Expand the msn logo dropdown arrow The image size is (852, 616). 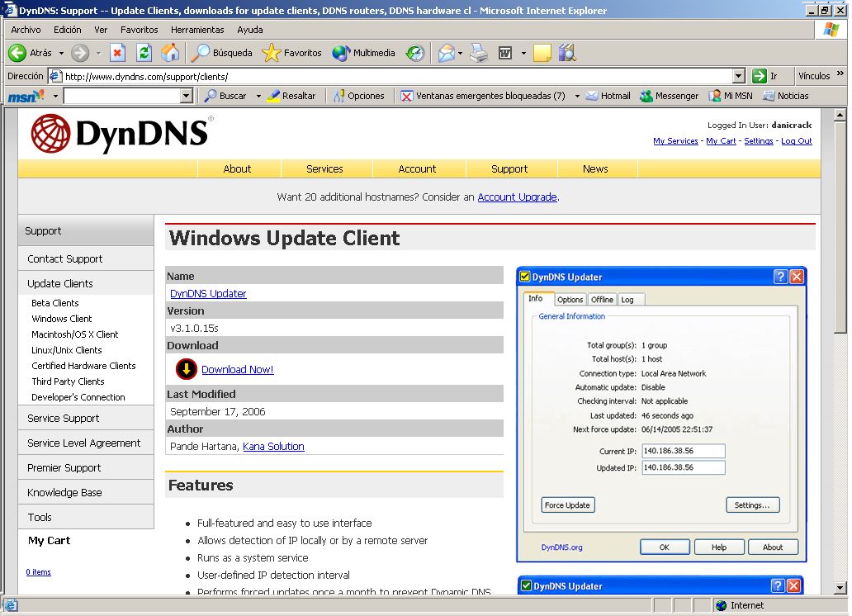pyautogui.click(x=54, y=97)
